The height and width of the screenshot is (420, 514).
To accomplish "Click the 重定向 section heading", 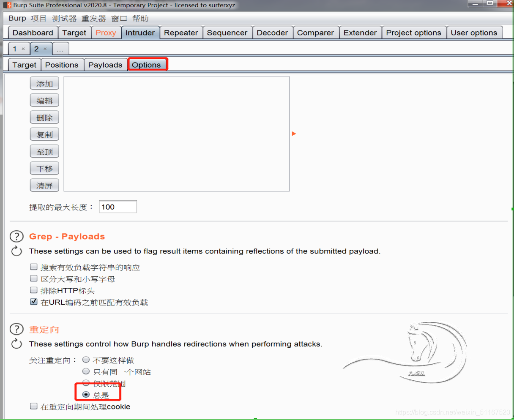I will coord(44,330).
